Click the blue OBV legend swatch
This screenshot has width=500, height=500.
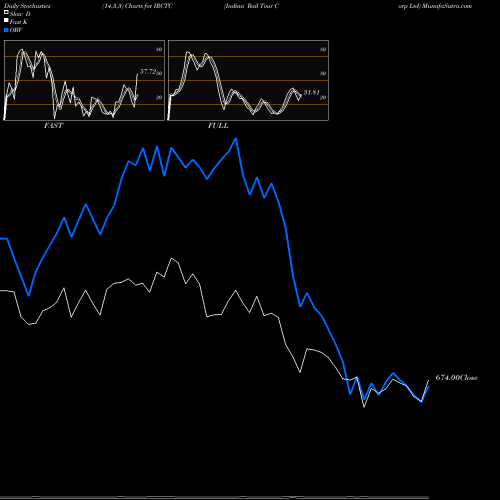pos(6,30)
